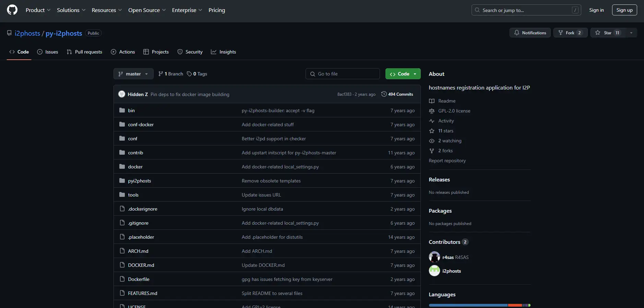Click the star icon in Star button
Image resolution: width=644 pixels, height=308 pixels.
coord(598,33)
